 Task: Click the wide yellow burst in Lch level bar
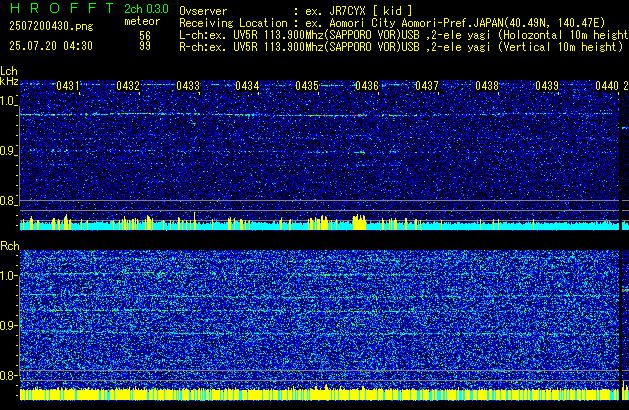[359, 223]
